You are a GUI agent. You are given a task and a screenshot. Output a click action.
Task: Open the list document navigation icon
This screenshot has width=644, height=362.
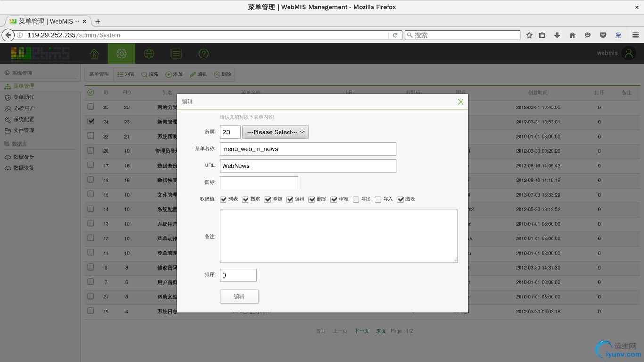(176, 54)
